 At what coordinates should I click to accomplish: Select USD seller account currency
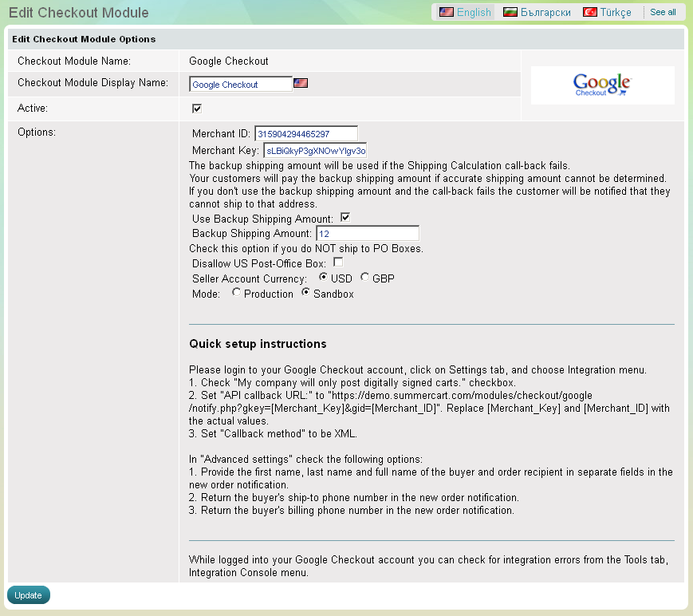click(323, 277)
